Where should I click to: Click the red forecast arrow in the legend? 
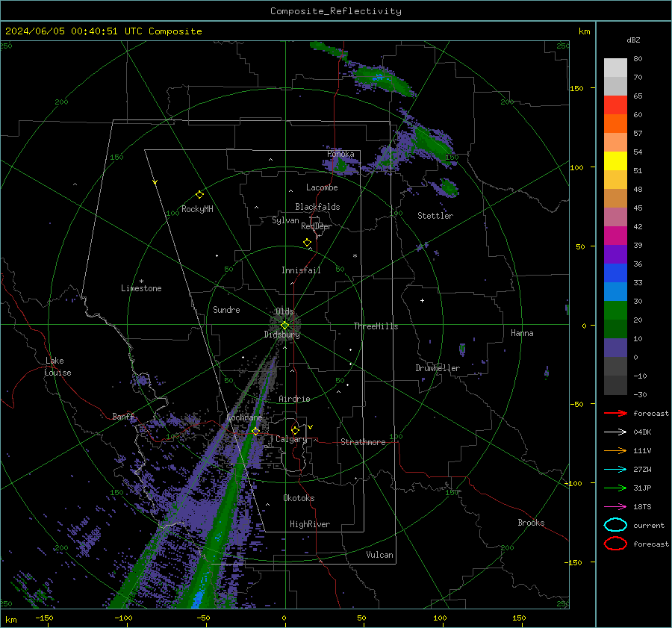click(x=615, y=413)
